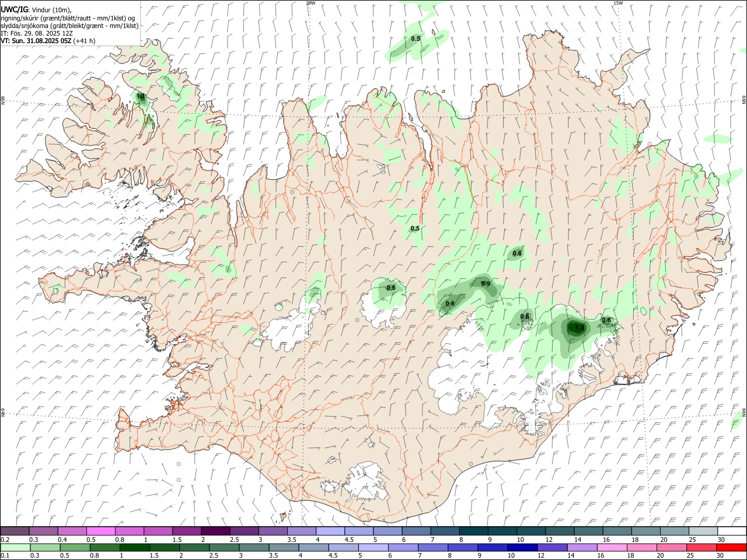This screenshot has width=747, height=560.
Task: Select upper legend dark purple swatch after 2
Action: 215,531
